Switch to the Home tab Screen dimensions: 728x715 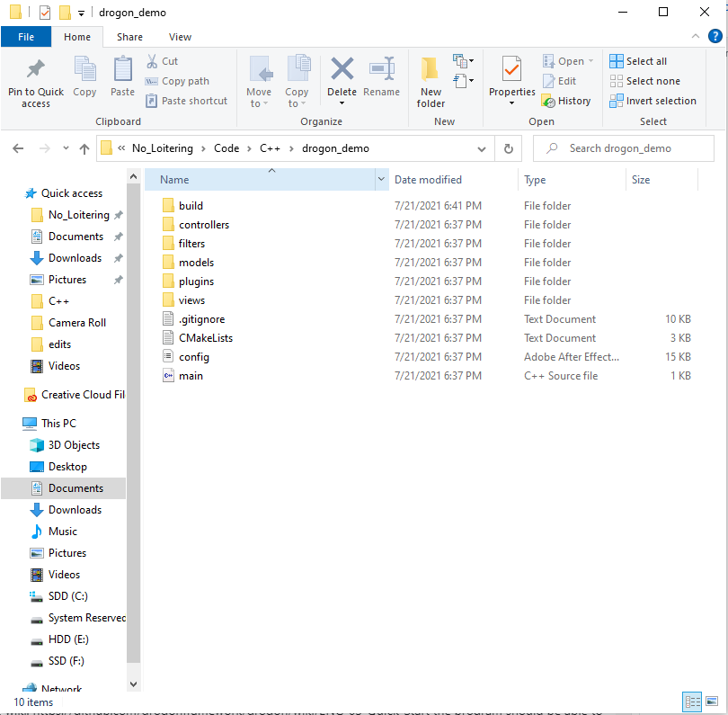77,37
